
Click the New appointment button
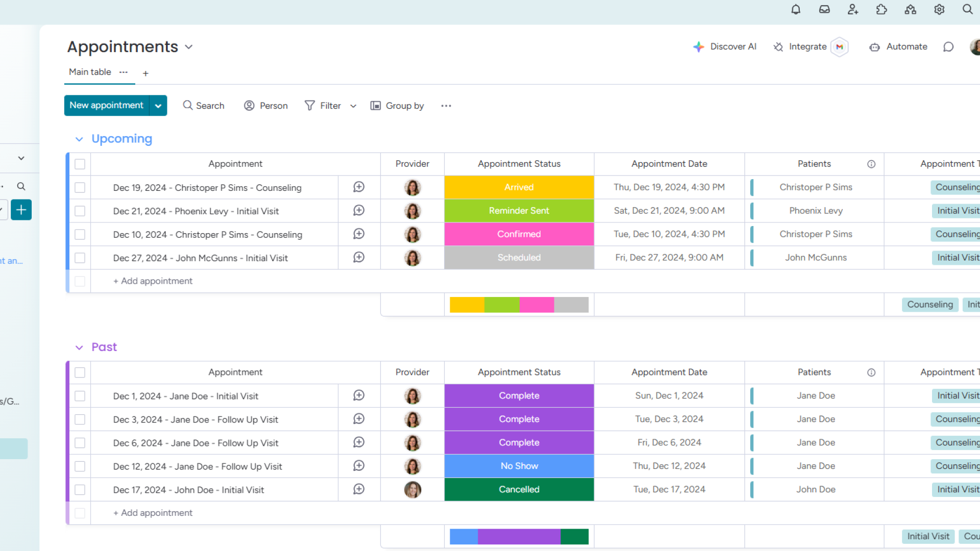point(107,106)
